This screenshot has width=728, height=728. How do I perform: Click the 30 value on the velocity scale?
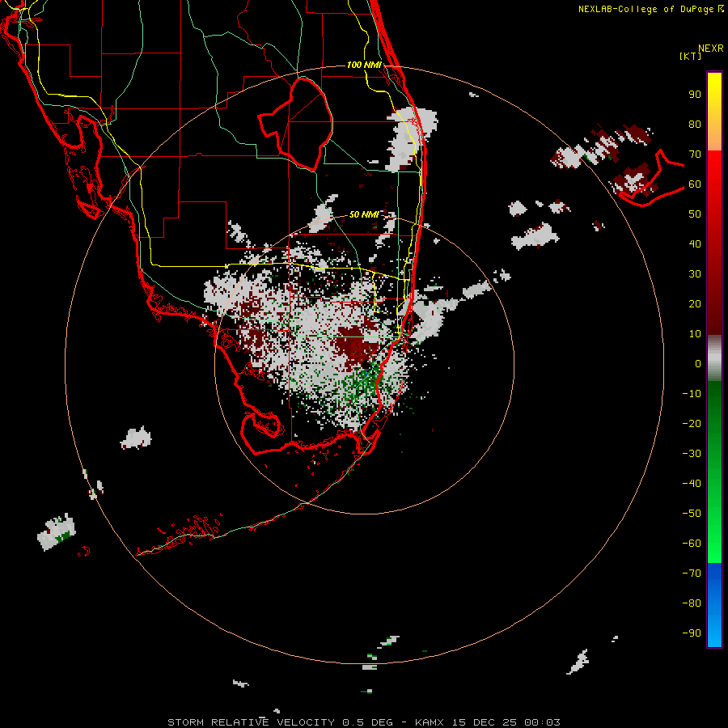[695, 274]
